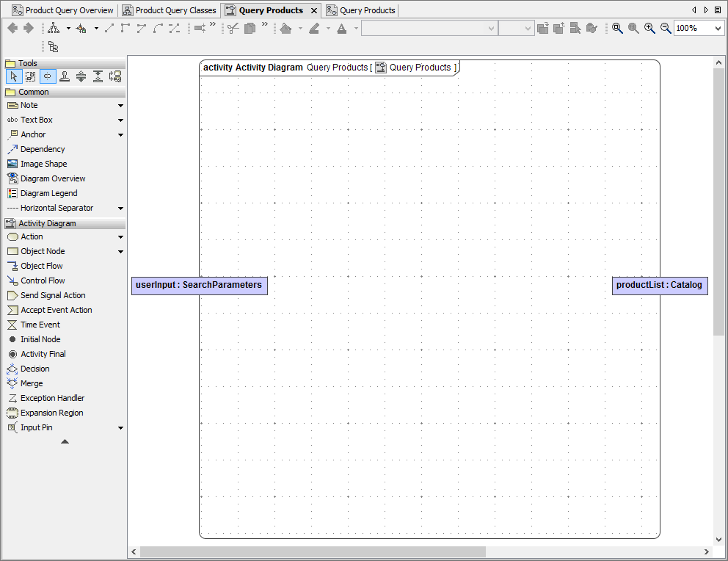Click the tree layout diagram icon in toolbar

tap(54, 28)
